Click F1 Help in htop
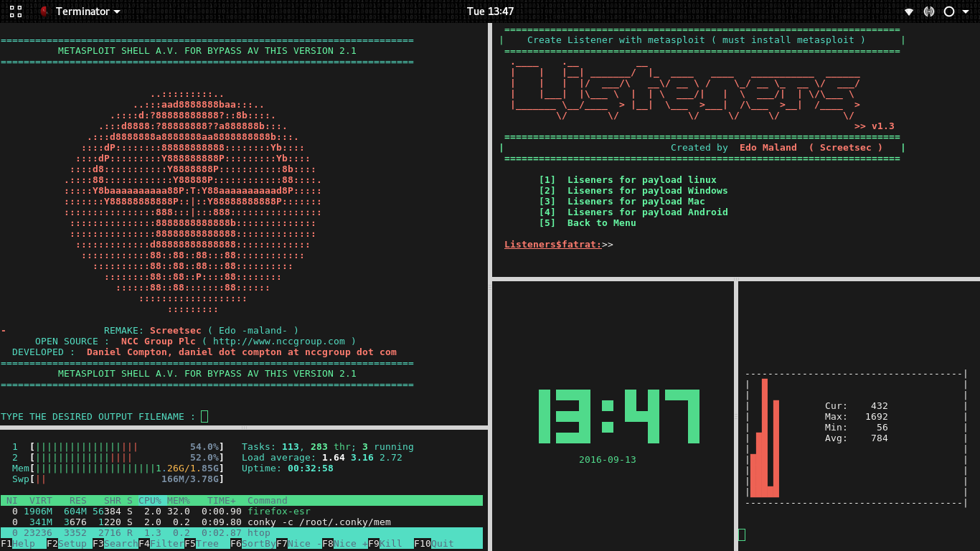Screen dimensions: 980x551 tap(18, 544)
